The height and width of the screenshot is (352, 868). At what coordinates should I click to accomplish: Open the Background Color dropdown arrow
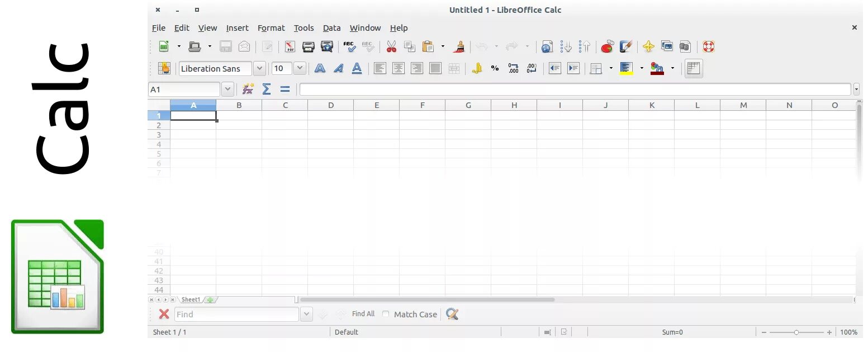642,68
